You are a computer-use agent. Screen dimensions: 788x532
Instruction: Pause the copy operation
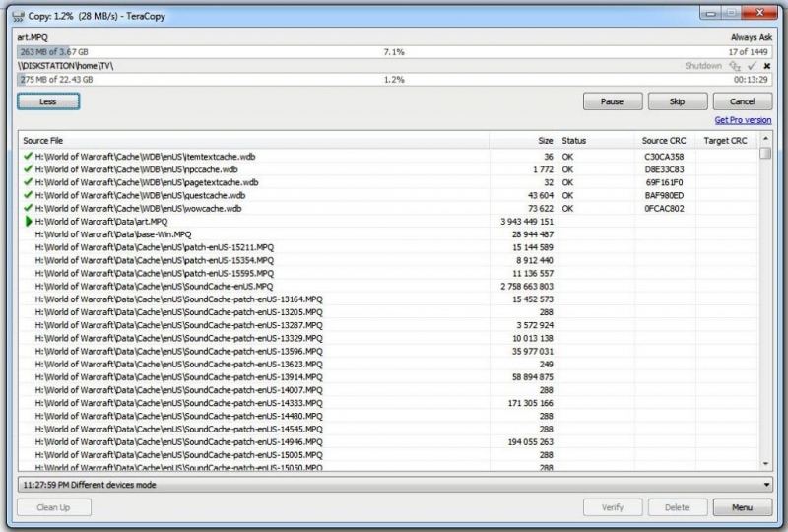(x=613, y=101)
